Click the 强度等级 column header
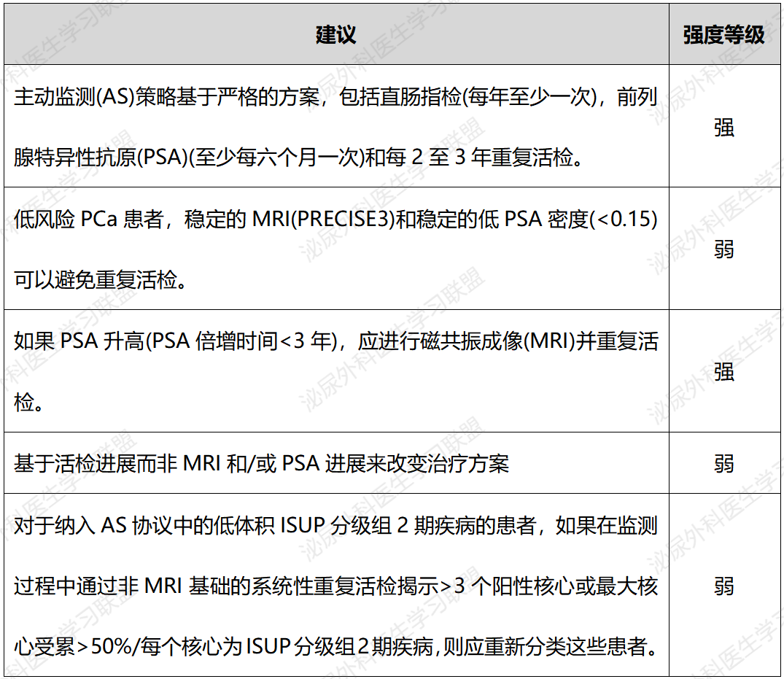The image size is (784, 679). (x=724, y=34)
